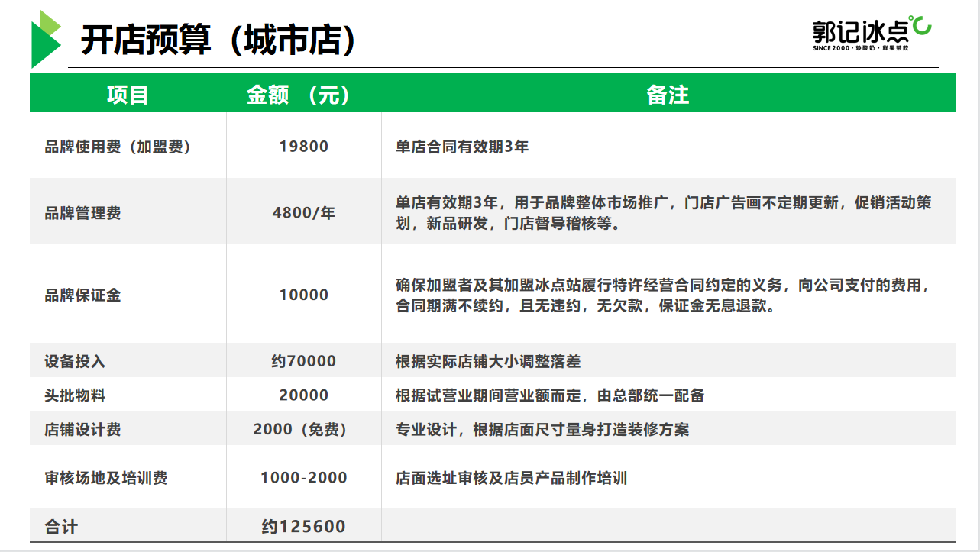Click the 设备投入 row label
980x552 pixels.
coord(75,362)
